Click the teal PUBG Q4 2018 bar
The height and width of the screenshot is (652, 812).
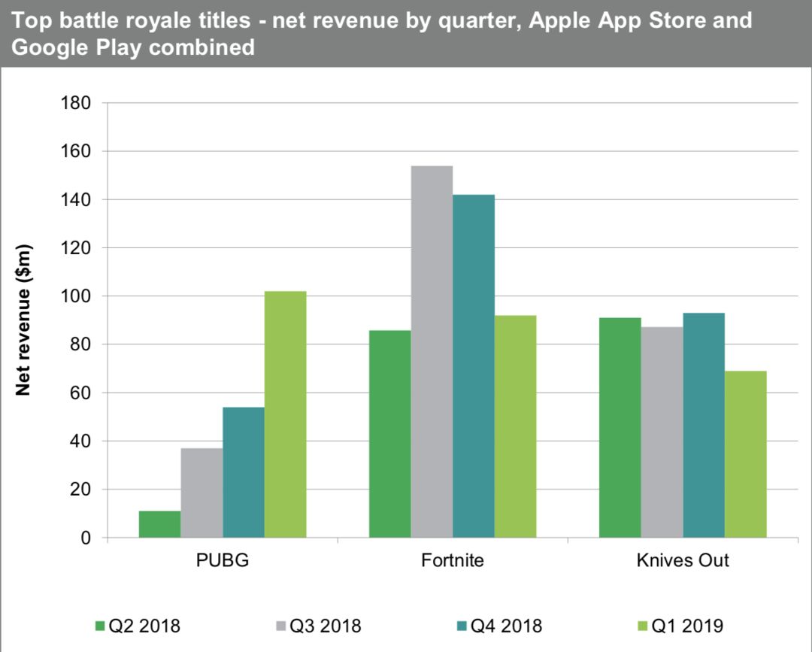click(244, 472)
